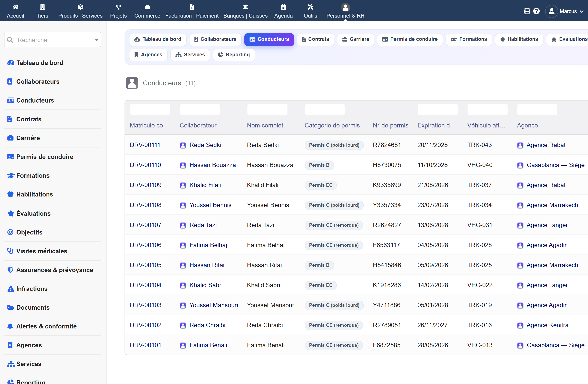The height and width of the screenshot is (384, 588).
Task: Click the Matricule filter input field
Action: 150,109
